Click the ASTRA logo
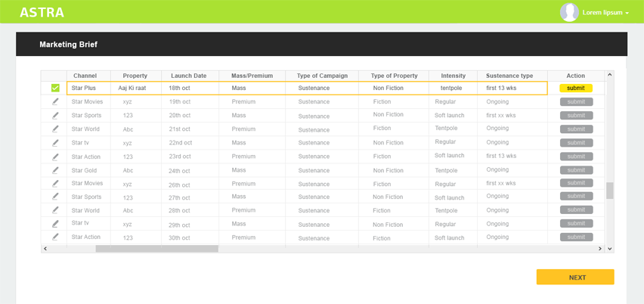The height and width of the screenshot is (304, 644). (x=42, y=12)
